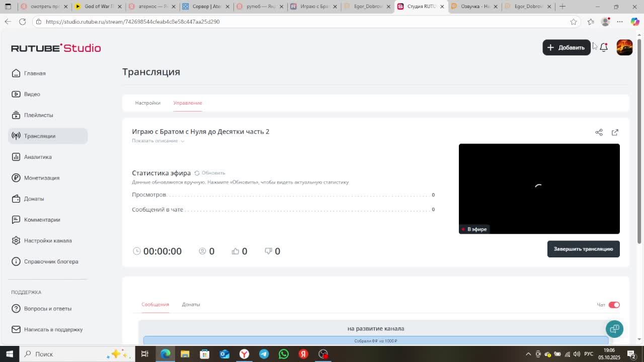Click the РУС language indicator

[588, 354]
